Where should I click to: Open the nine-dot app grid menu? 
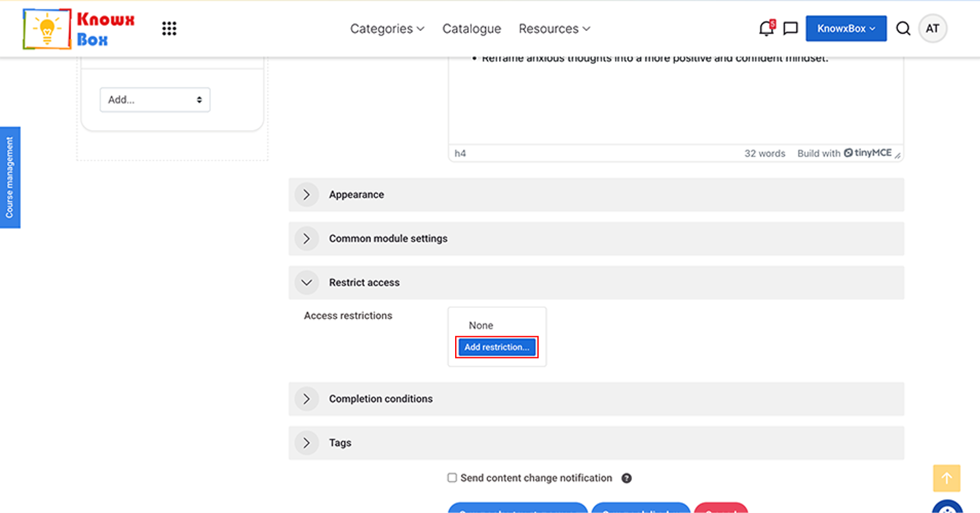coord(169,28)
